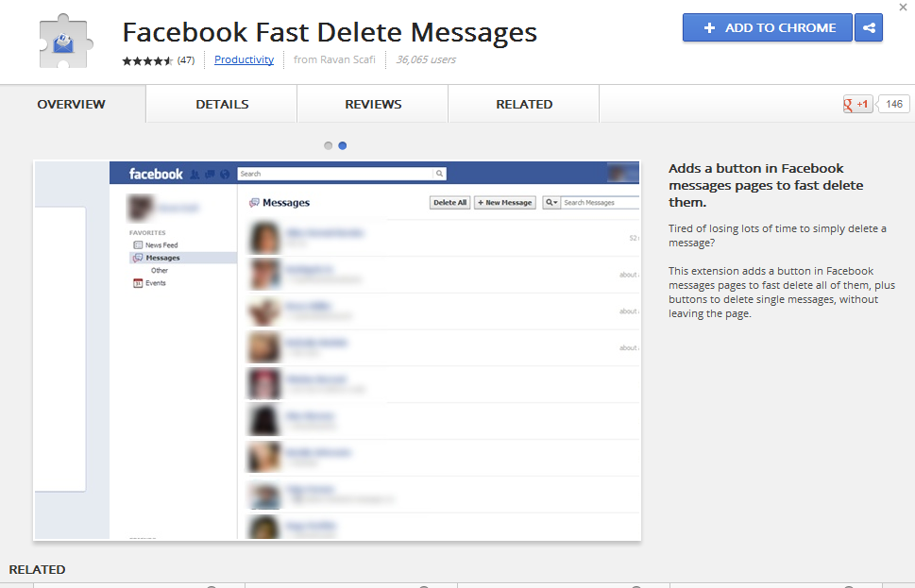
Task: Click the News Feed icon
Action: [x=138, y=245]
